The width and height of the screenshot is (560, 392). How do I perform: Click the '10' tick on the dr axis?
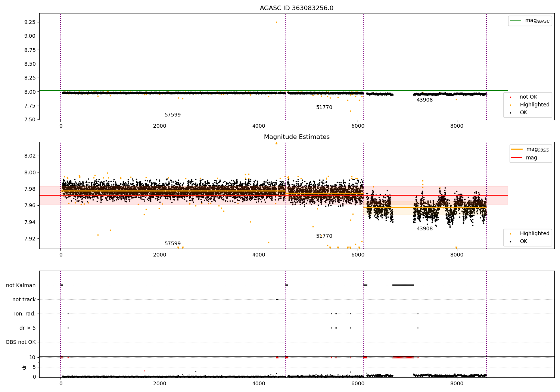point(32,357)
